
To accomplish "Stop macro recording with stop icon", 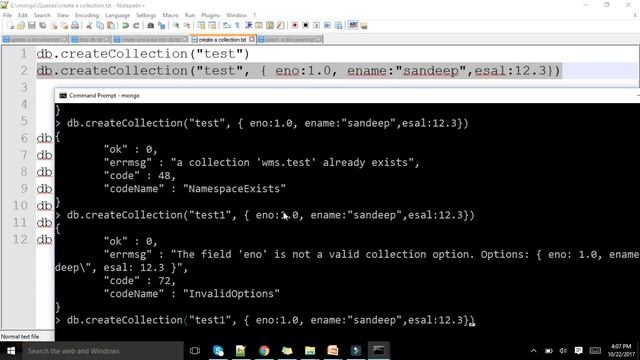I will tap(305, 25).
